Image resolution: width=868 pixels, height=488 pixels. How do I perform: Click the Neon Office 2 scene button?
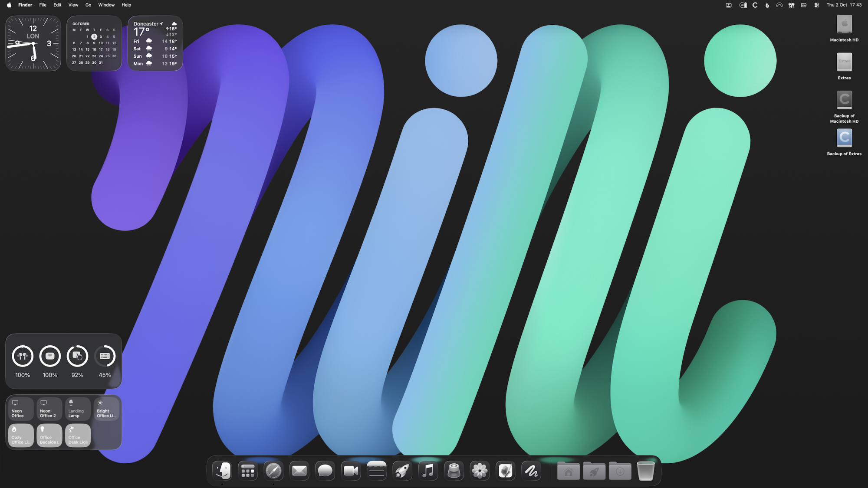tap(49, 409)
